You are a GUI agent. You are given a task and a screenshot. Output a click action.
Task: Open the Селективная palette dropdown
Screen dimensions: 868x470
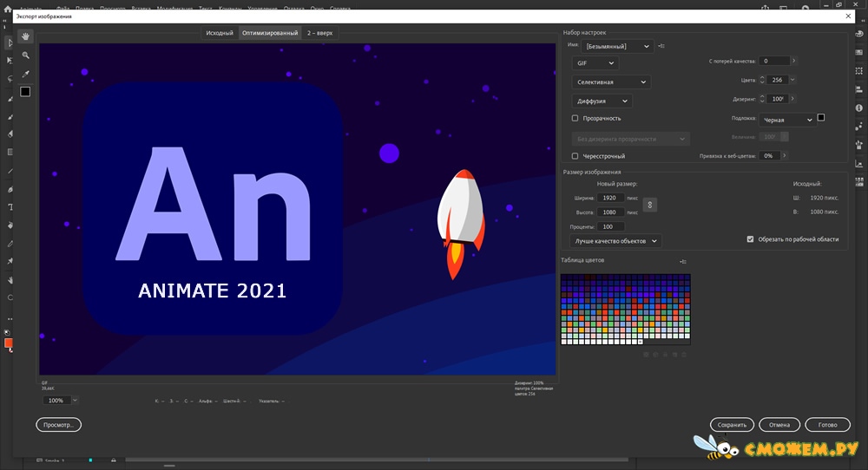coord(611,82)
